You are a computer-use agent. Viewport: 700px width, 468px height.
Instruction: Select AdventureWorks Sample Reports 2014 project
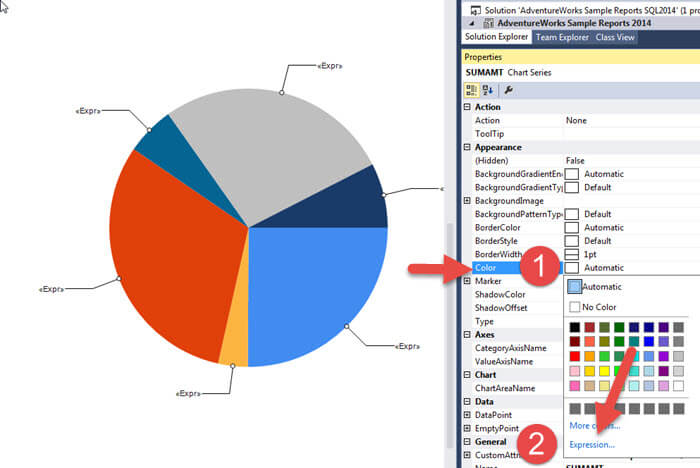[574, 23]
